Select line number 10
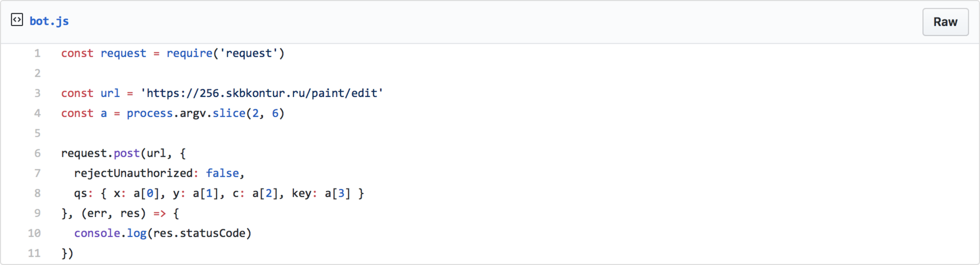Viewport: 980px width, 265px height. pos(34,233)
